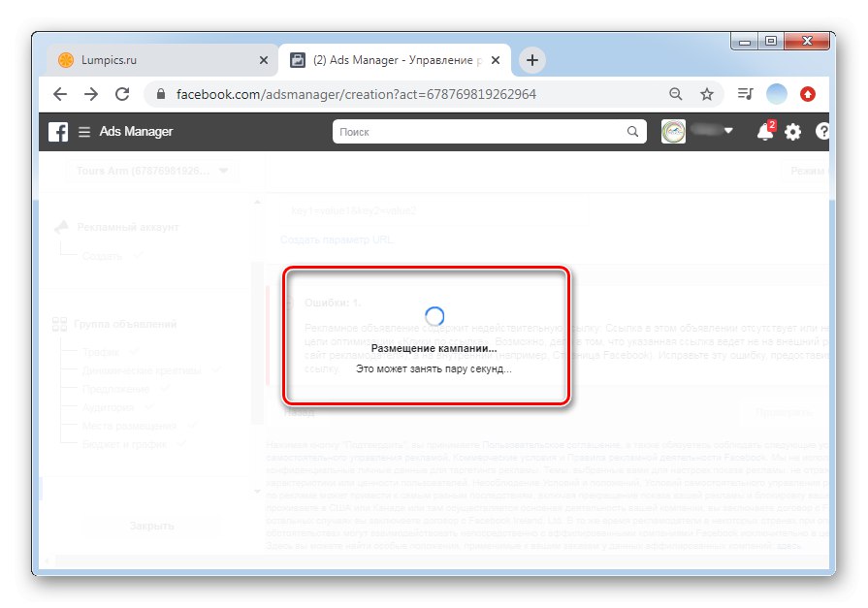Image resolution: width=868 pixels, height=608 pixels.
Task: Open the Ads Manager hamburger menu
Action: pyautogui.click(x=84, y=132)
